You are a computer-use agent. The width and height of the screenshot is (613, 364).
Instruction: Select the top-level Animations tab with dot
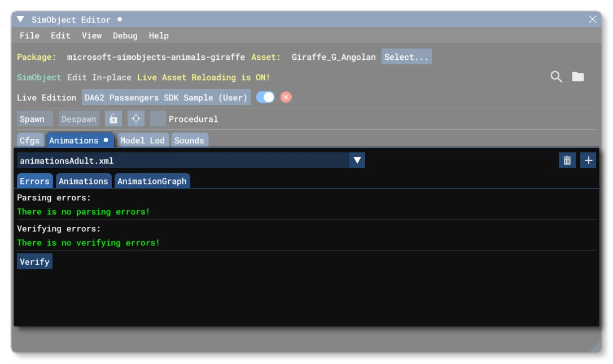pos(80,141)
